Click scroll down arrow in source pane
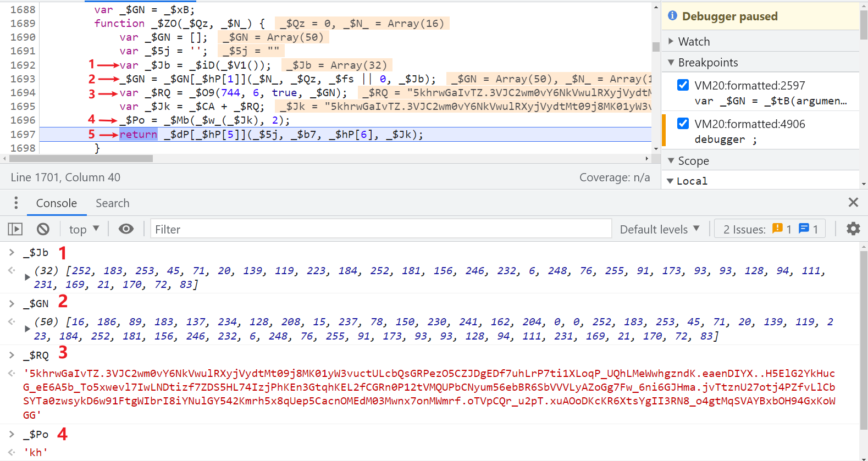The height and width of the screenshot is (461, 868). pos(656,148)
